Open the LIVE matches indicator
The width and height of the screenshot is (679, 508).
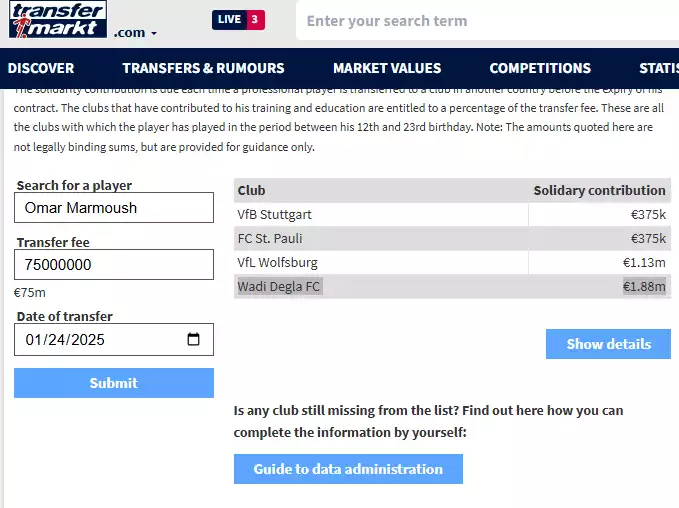(x=238, y=20)
